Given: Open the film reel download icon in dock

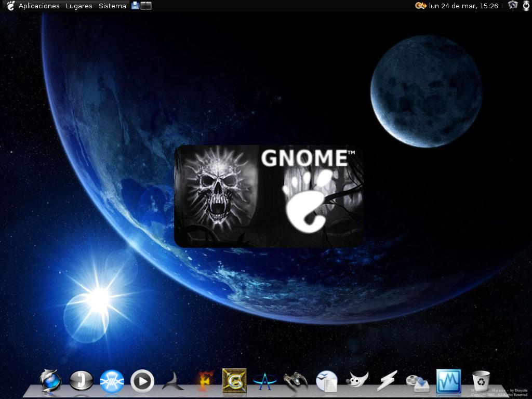Looking at the screenshot, I should tap(418, 383).
